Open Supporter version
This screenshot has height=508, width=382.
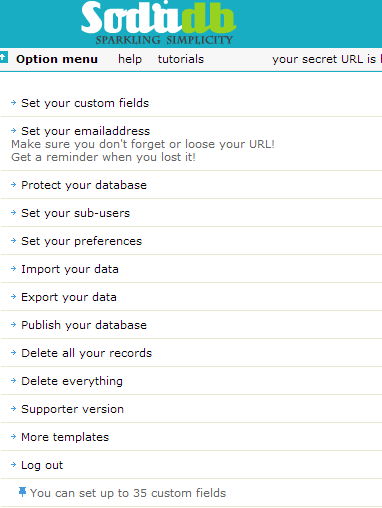(73, 409)
